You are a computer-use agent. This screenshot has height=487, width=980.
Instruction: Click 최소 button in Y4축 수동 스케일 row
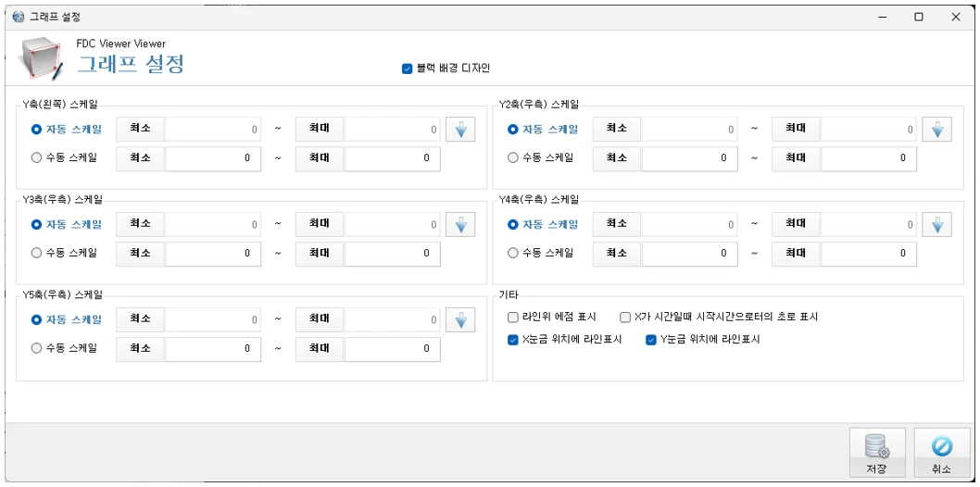point(616,254)
